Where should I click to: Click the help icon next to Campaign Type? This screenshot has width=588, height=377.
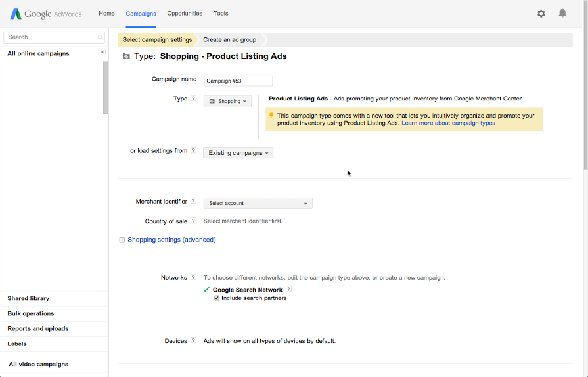click(x=194, y=99)
